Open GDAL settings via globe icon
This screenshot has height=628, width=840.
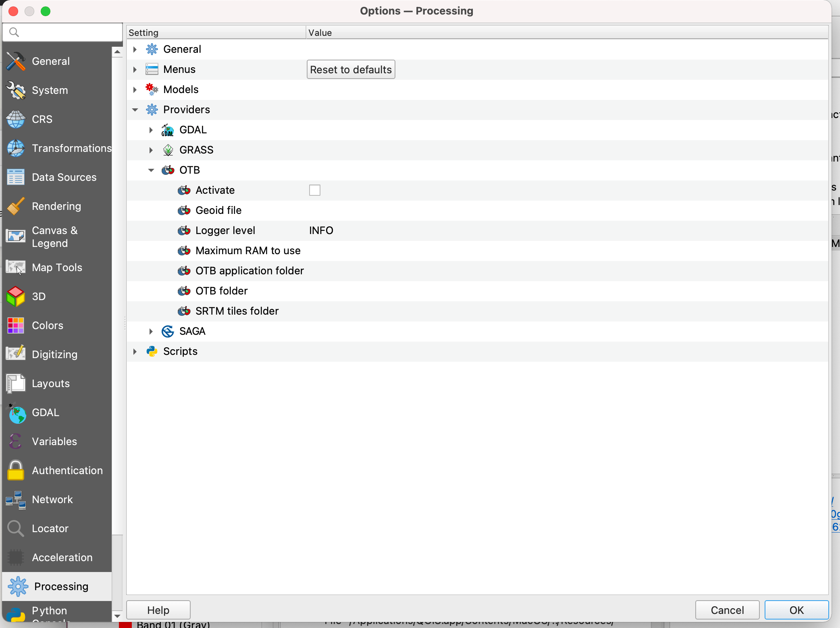17,412
